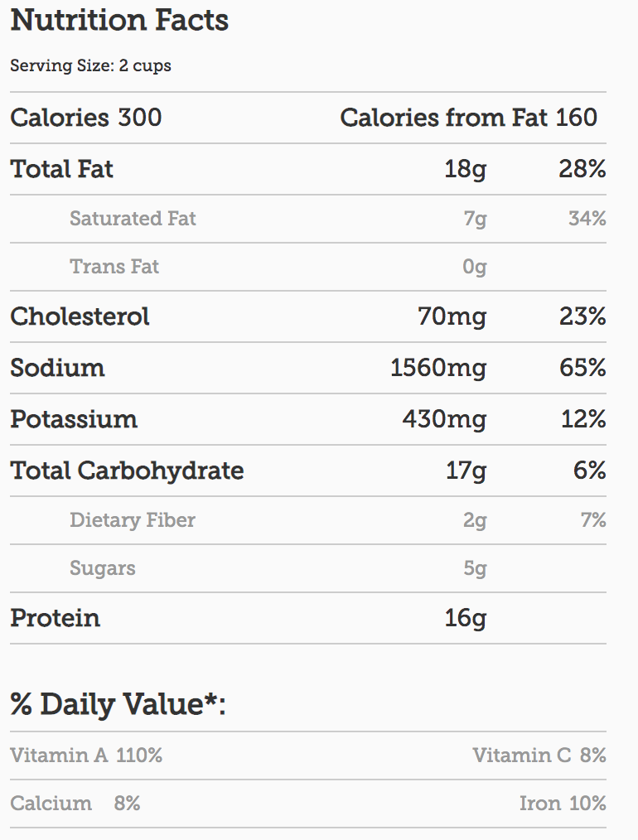The height and width of the screenshot is (840, 638).
Task: Click the Cholesterol row label
Action: click(x=80, y=316)
